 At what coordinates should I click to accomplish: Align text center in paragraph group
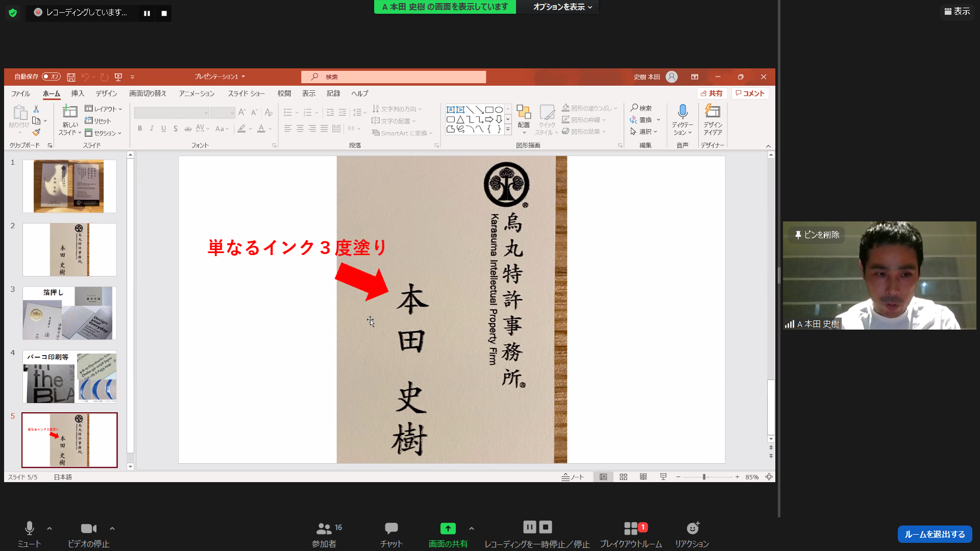click(x=300, y=129)
